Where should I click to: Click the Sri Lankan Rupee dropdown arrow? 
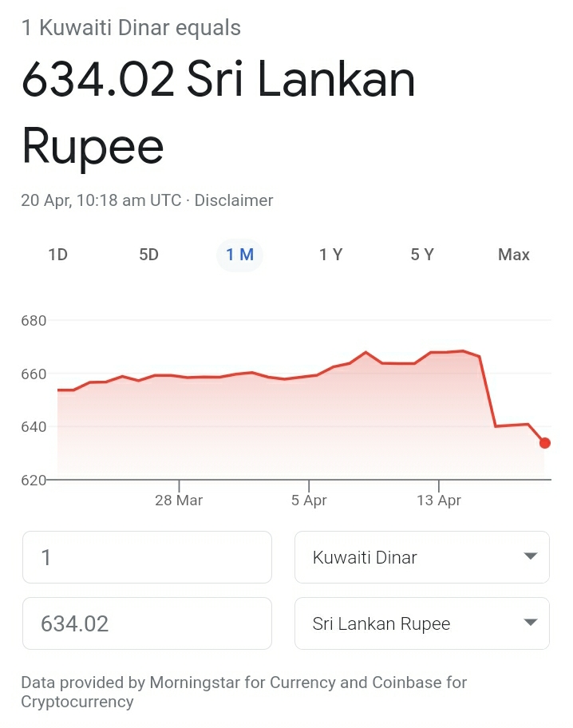click(530, 623)
